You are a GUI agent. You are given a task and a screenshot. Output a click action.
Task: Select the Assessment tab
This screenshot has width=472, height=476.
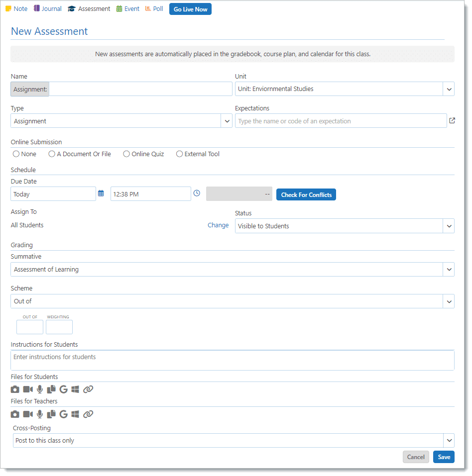coord(89,9)
